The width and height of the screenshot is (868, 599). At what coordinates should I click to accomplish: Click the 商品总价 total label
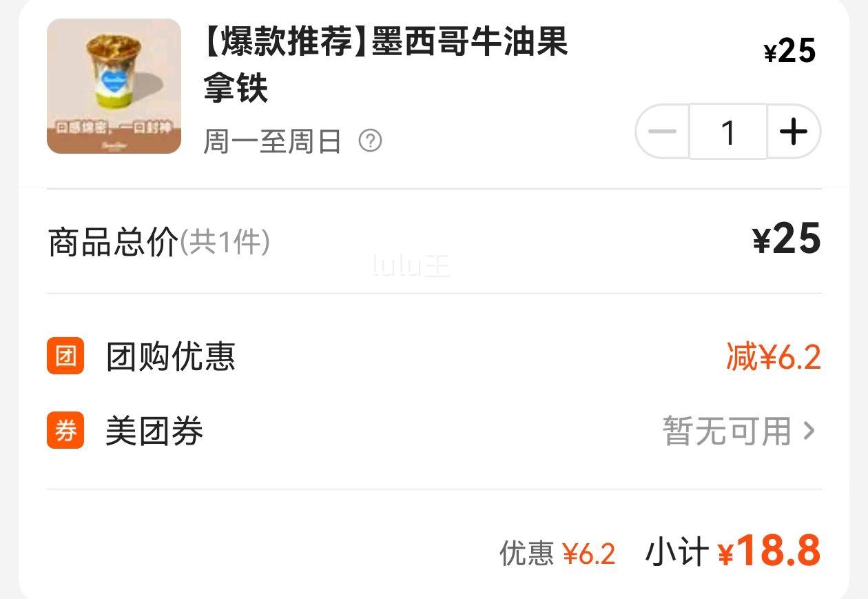pos(113,242)
